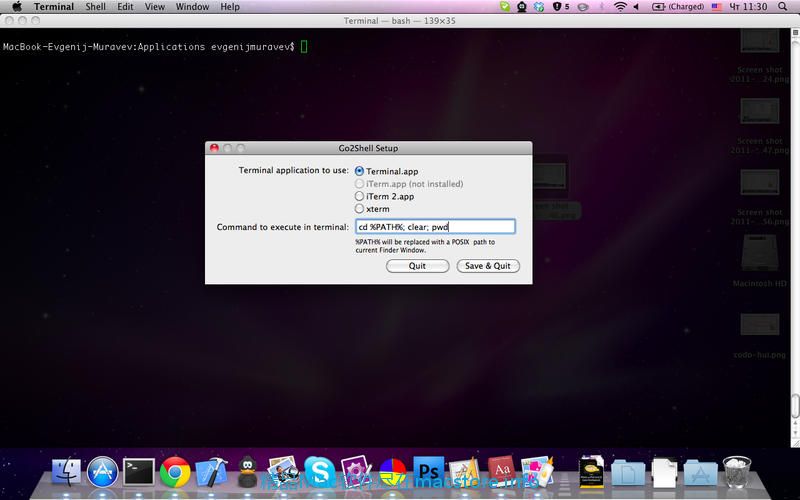
Task: Open the Documents stack folder in Dock
Action: coord(628,472)
